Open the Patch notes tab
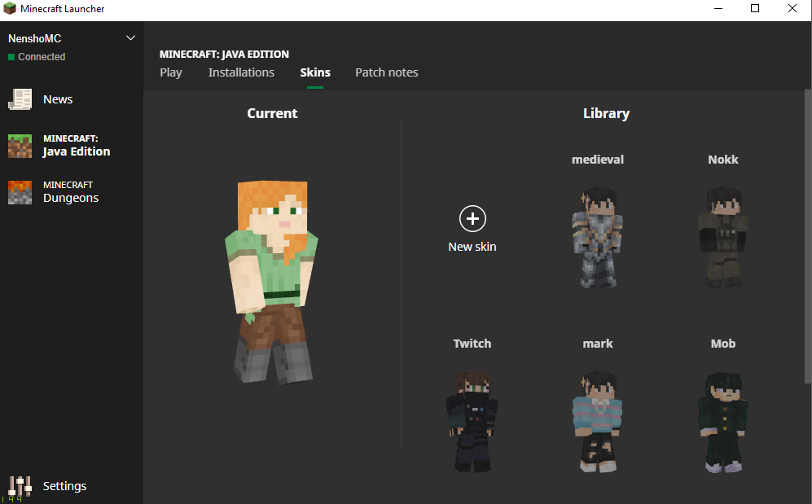 coord(386,72)
